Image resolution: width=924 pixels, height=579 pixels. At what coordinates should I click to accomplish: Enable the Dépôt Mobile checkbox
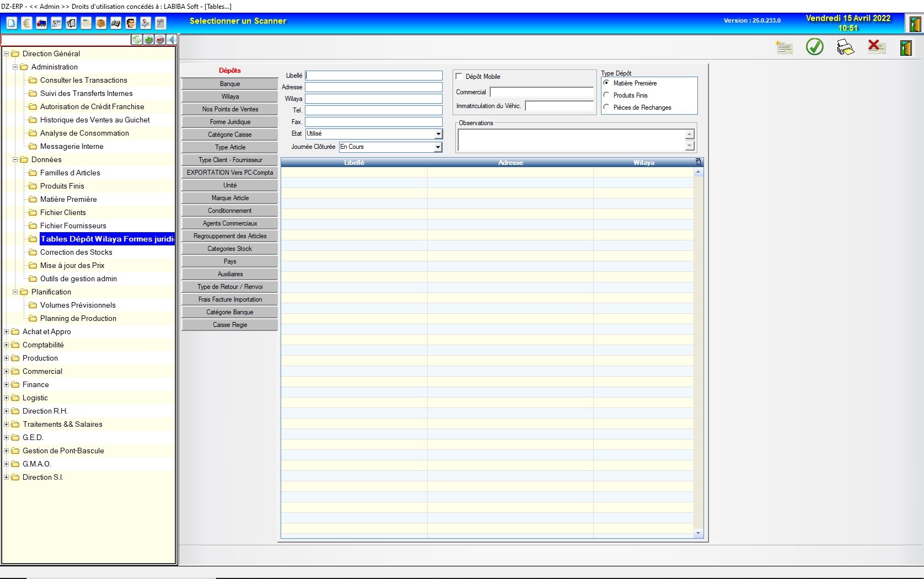459,77
